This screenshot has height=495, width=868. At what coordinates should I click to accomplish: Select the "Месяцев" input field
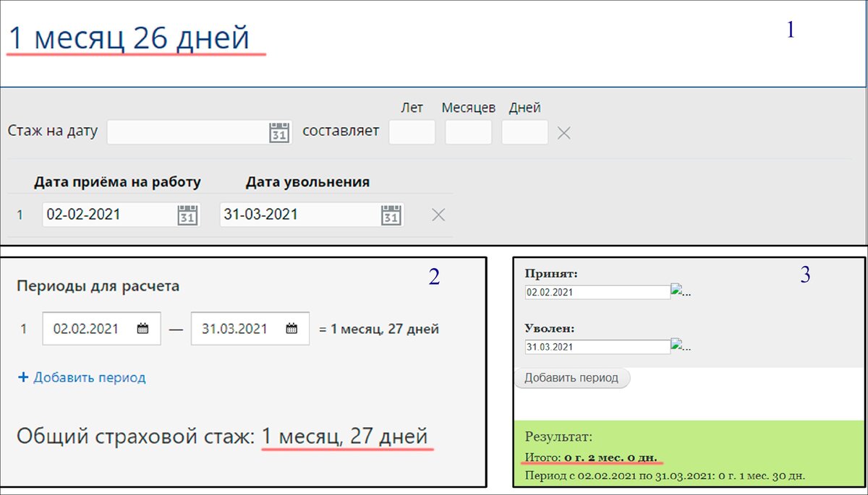468,132
